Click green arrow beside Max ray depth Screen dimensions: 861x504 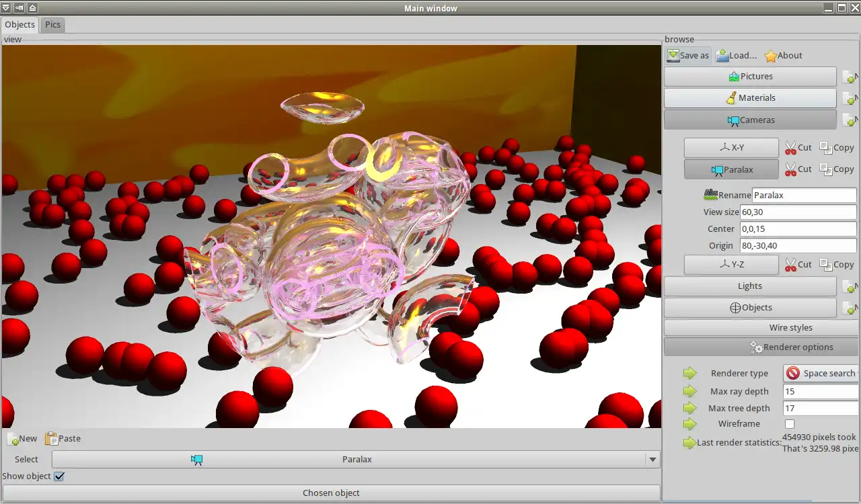(x=690, y=391)
